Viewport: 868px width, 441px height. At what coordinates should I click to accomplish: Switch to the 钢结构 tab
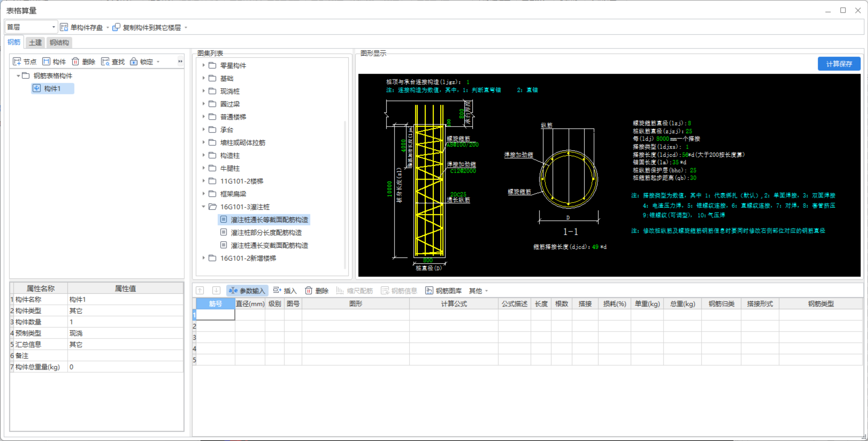(59, 42)
